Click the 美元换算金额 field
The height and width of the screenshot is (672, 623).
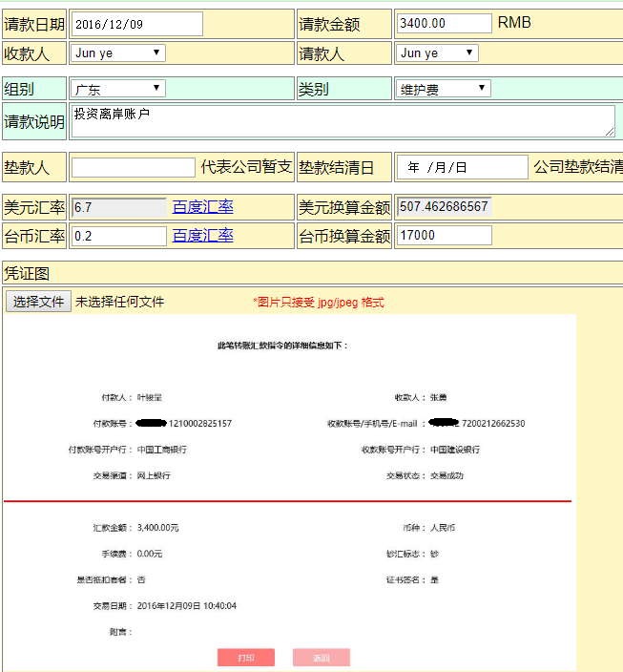pos(444,206)
